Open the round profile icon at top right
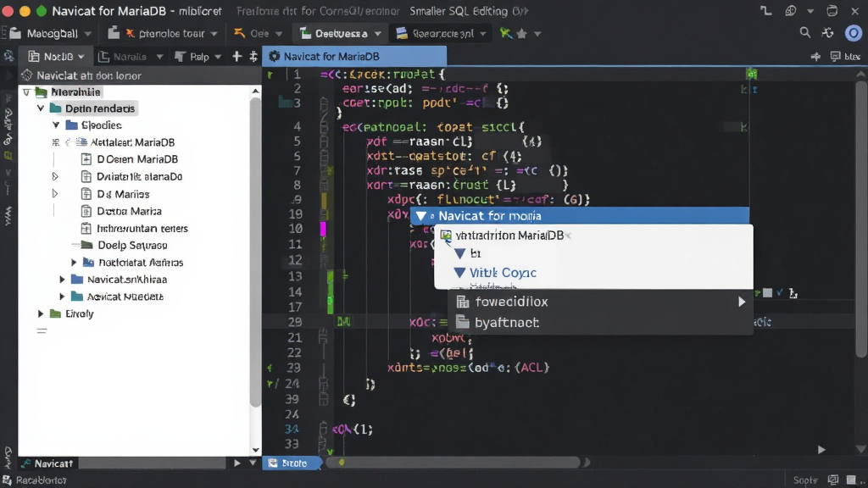 point(853,33)
